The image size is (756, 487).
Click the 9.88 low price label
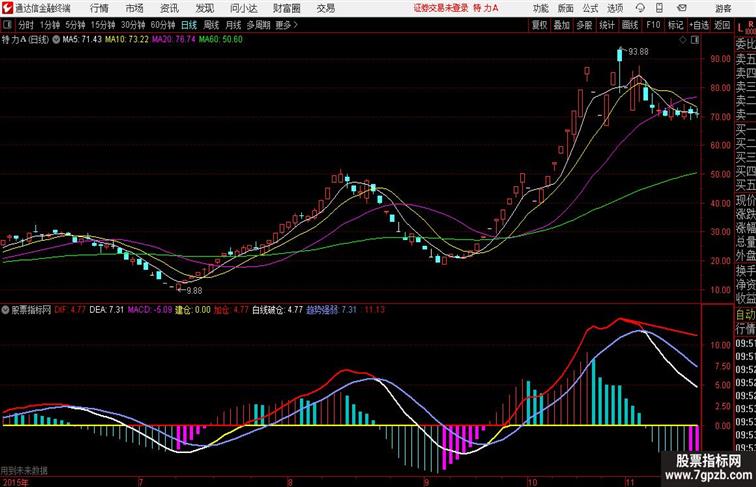(x=194, y=290)
